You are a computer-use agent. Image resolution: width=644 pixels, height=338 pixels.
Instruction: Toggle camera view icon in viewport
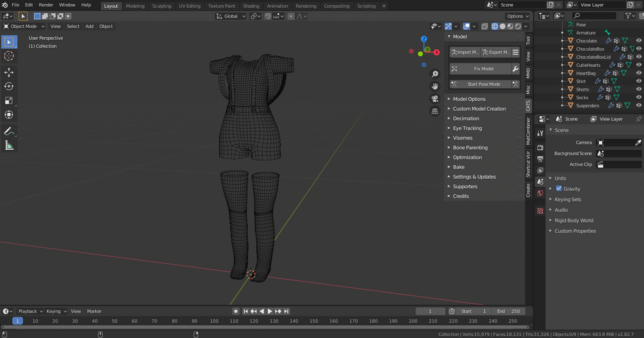click(435, 99)
